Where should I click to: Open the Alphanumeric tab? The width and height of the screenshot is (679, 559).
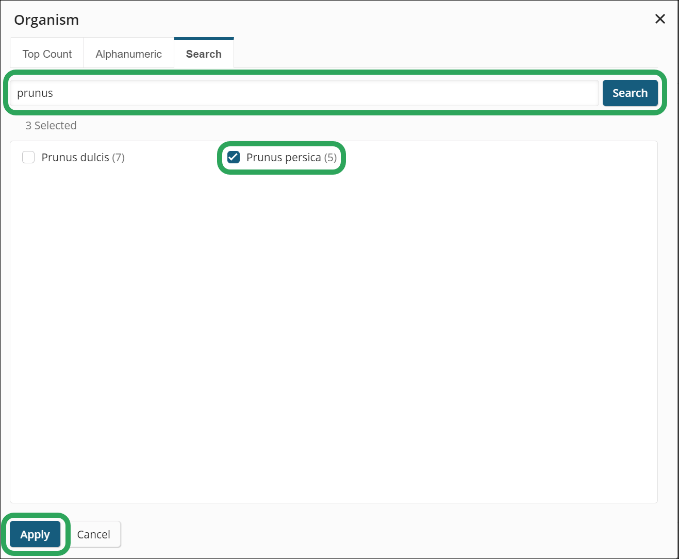pyautogui.click(x=129, y=54)
